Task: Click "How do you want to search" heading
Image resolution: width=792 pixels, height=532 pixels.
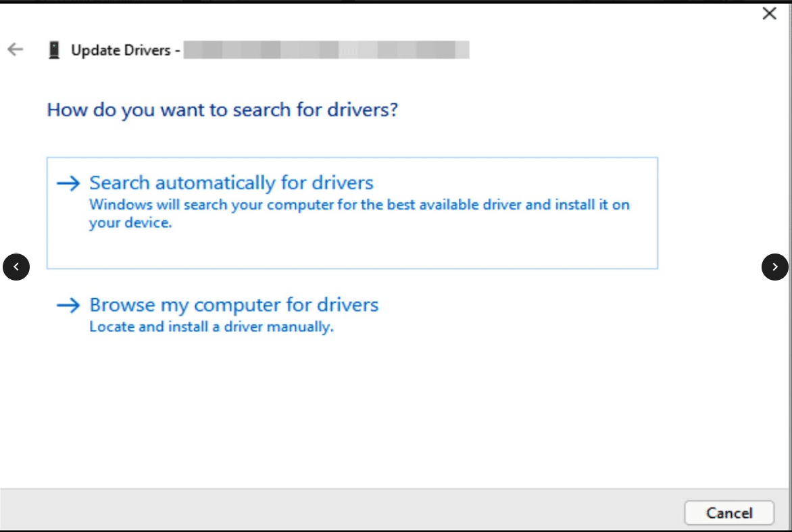Action: point(222,110)
